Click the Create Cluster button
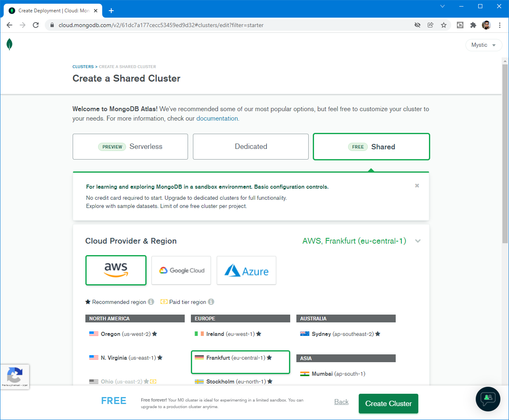 click(x=388, y=404)
